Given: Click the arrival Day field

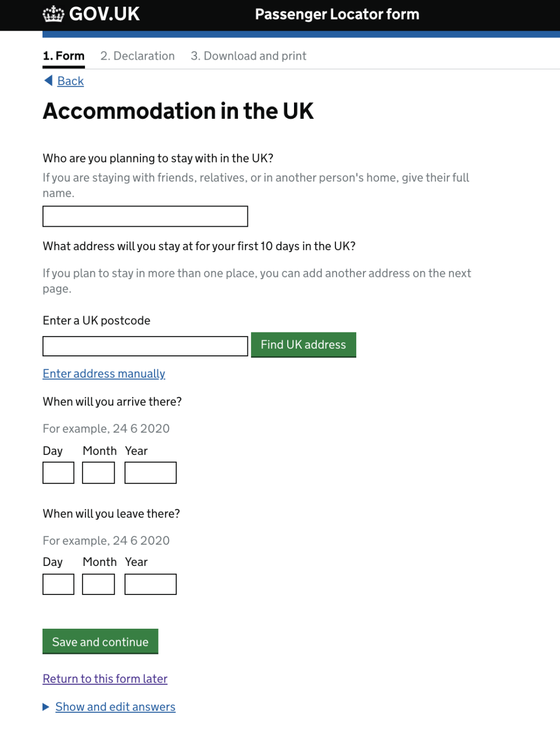Looking at the screenshot, I should (x=59, y=473).
